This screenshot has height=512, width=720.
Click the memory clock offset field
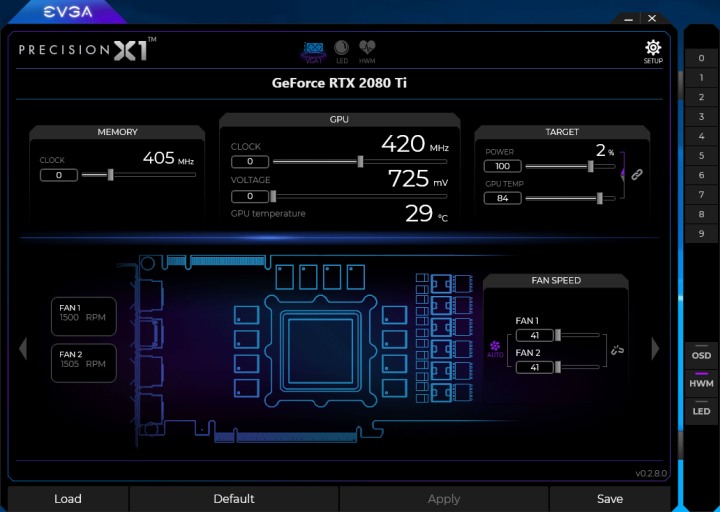(x=59, y=175)
